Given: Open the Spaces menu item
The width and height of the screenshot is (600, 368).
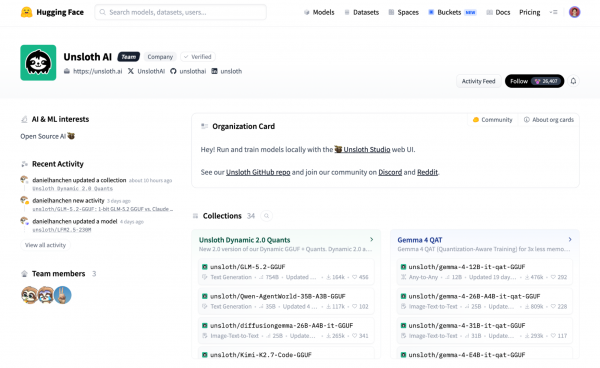Looking at the screenshot, I should [404, 12].
